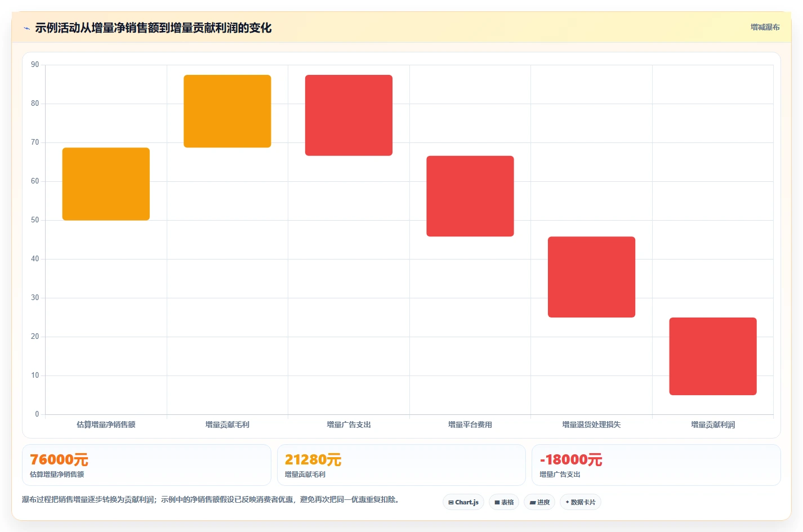
Task: Click the red 增量平台费用 bar
Action: (470, 196)
